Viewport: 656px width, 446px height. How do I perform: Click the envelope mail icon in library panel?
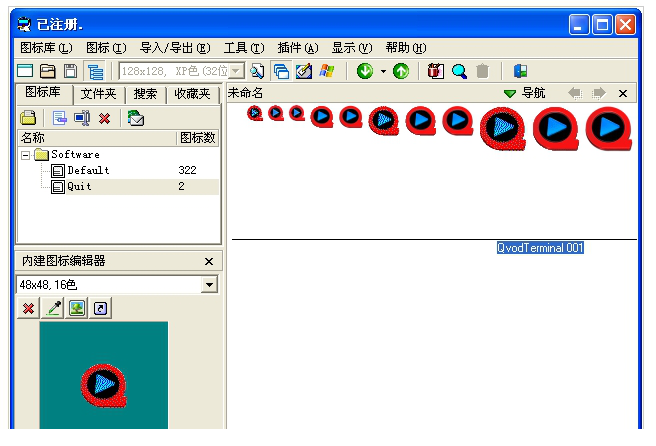pos(136,118)
